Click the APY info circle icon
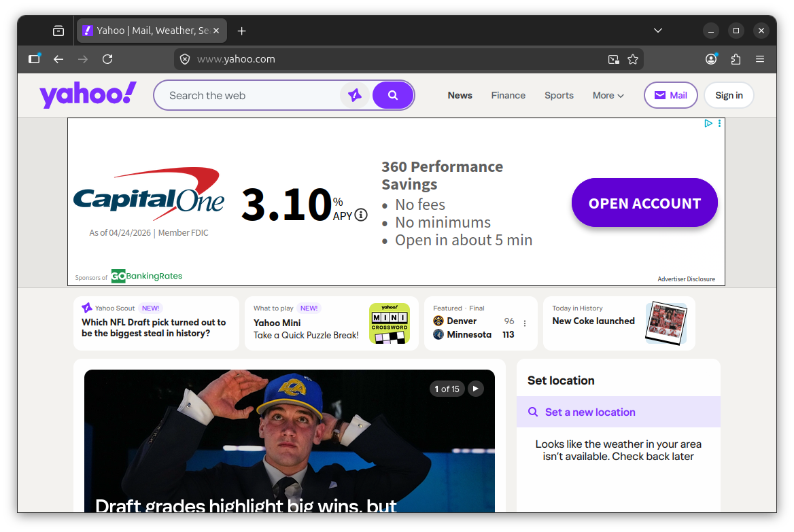This screenshot has width=794, height=532. (x=361, y=215)
